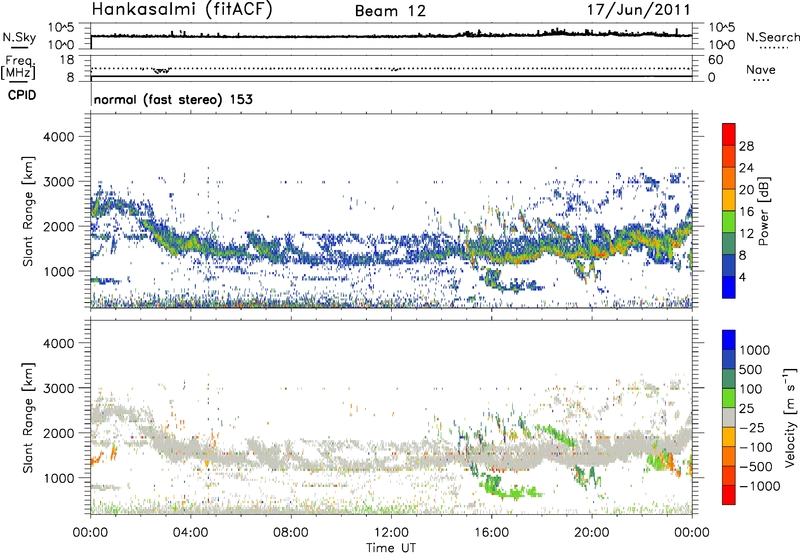Click the velocity segment between -100 and -500

[729, 456]
